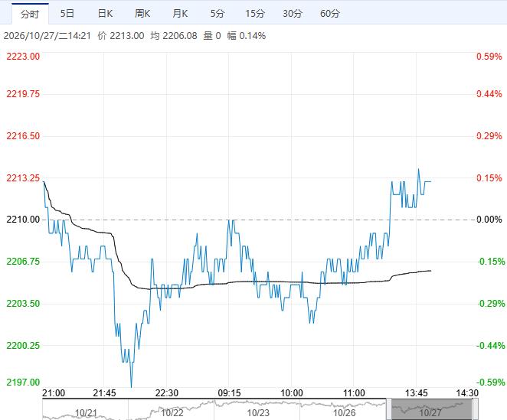This screenshot has height=420, width=507.
Task: Select the 60分 interval tab
Action: click(330, 14)
